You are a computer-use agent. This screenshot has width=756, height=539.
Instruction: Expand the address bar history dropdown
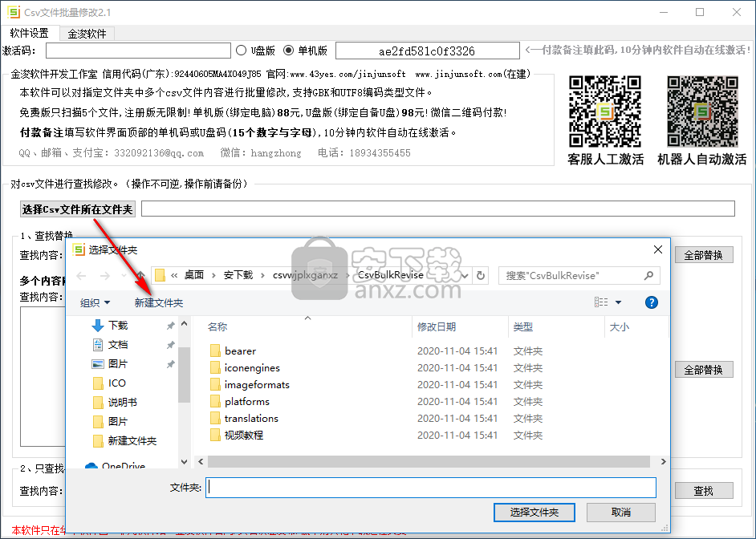(465, 276)
